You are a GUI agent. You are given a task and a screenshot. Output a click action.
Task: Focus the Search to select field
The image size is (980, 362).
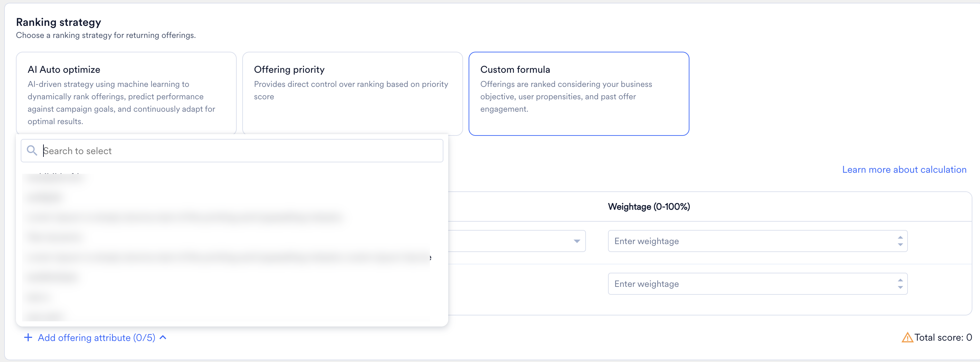(x=232, y=151)
